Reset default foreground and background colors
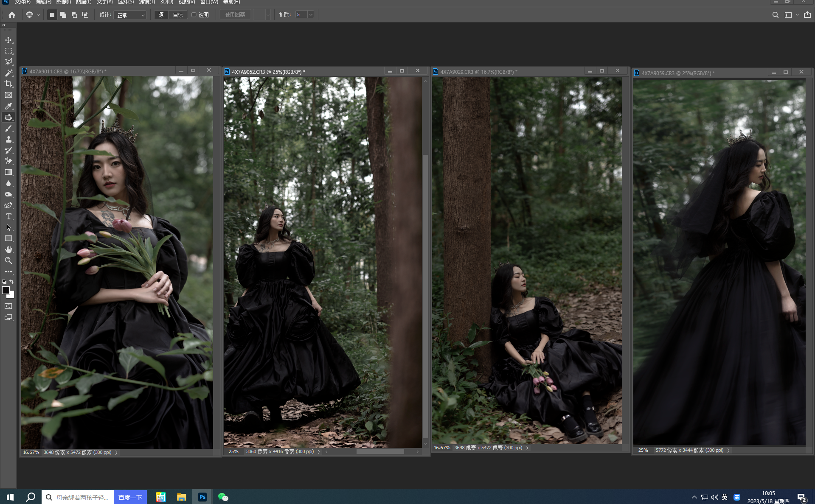815x504 pixels. point(4,281)
